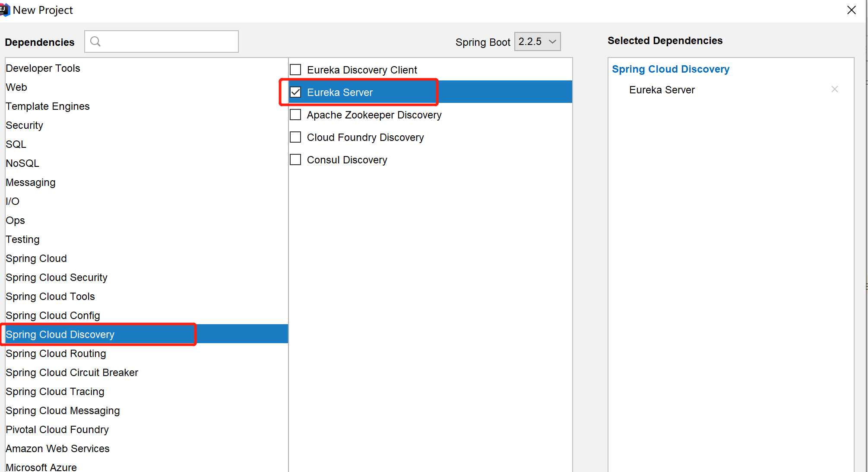Select the SQL category
Viewport: 868px width, 472px height.
[x=146, y=144]
